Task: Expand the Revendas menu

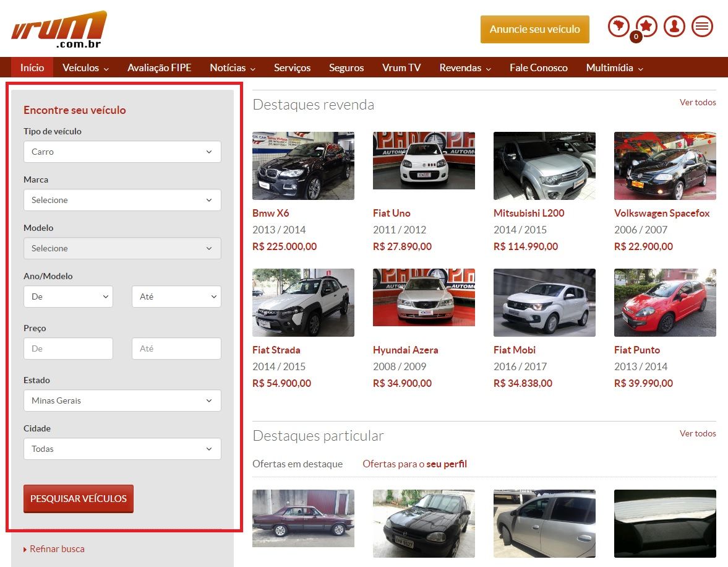Action: tap(465, 67)
